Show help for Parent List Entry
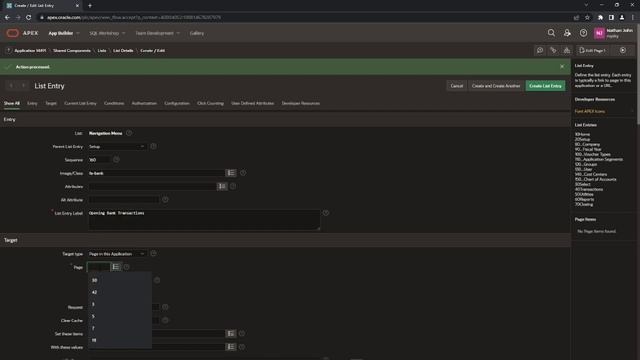The height and width of the screenshot is (360, 640). coord(153,146)
